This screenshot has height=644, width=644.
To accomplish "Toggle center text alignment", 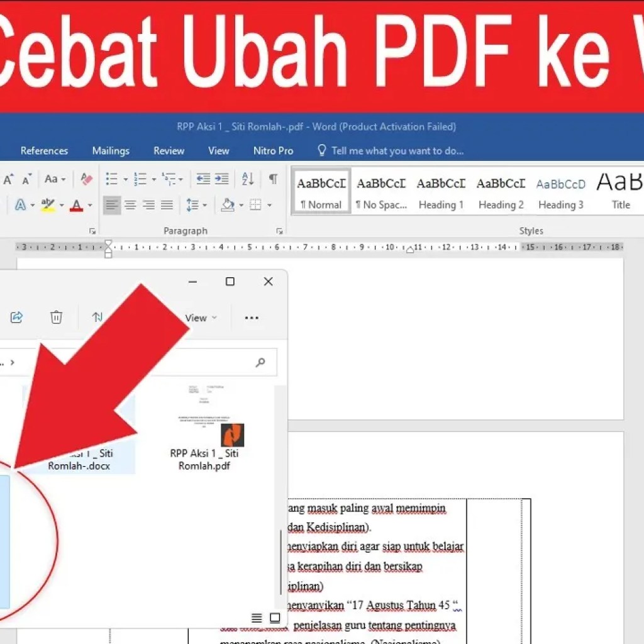I will point(130,205).
